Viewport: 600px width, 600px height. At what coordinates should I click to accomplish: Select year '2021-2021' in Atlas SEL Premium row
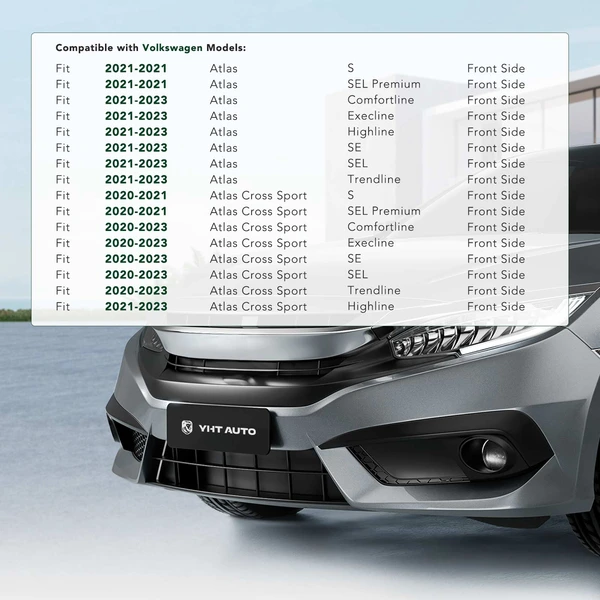(136, 84)
